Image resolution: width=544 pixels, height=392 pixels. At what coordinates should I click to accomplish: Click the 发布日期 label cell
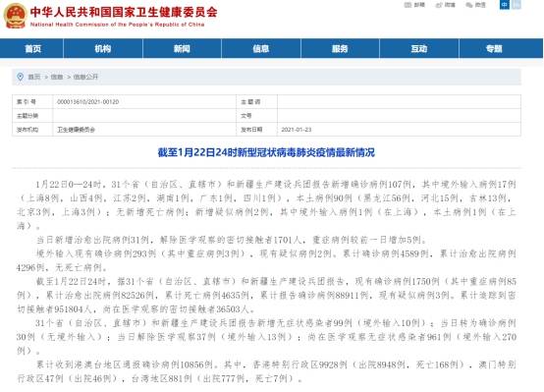256,130
